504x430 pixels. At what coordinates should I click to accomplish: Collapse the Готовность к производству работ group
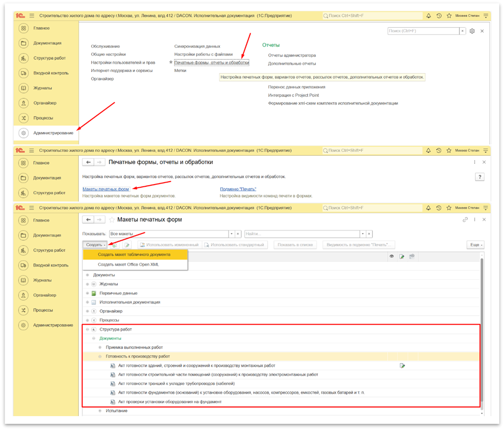(x=101, y=356)
